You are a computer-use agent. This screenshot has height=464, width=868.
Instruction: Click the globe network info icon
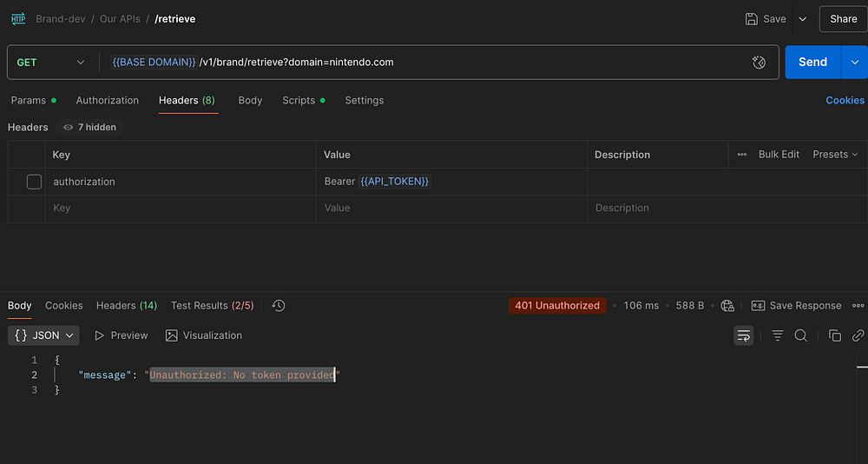pos(727,306)
